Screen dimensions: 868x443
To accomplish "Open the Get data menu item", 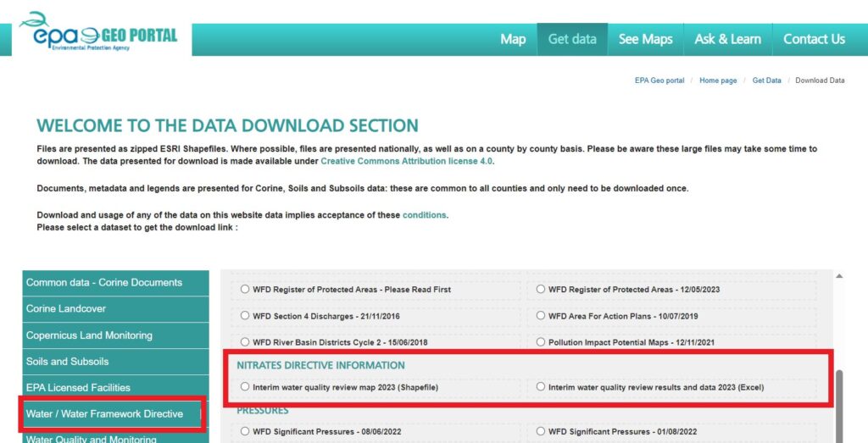I will [572, 39].
